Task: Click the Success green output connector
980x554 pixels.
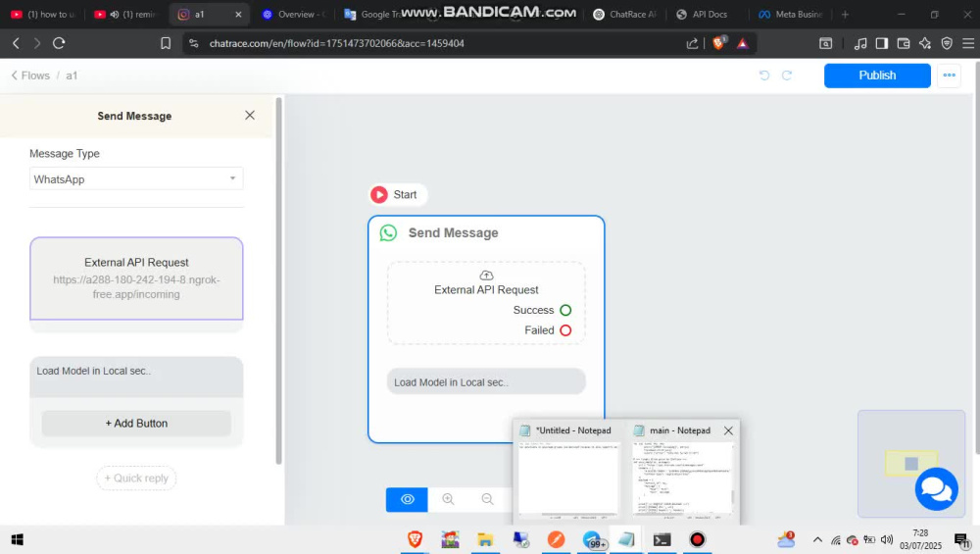Action: [565, 310]
